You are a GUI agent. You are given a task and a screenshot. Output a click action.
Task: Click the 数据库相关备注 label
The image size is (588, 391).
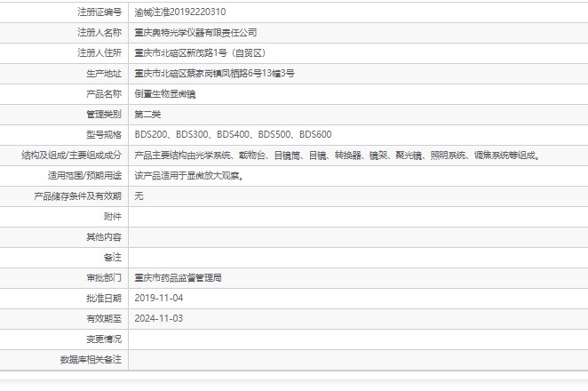click(x=91, y=360)
